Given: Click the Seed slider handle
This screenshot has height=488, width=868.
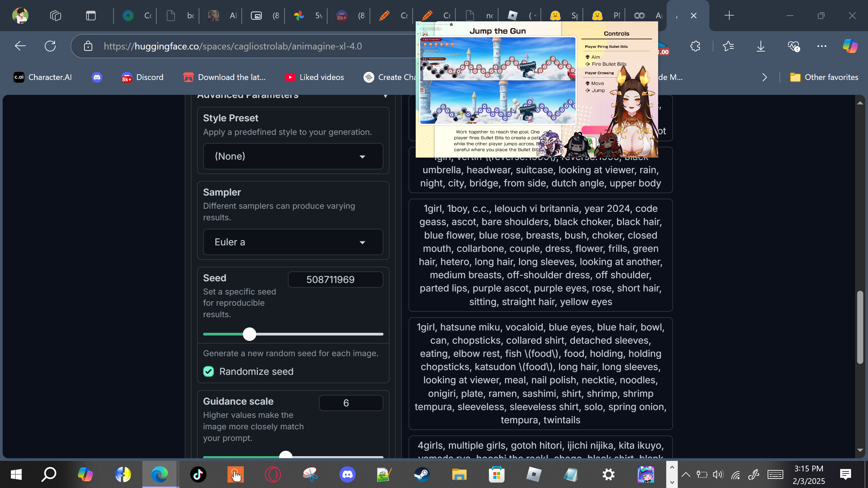Looking at the screenshot, I should (250, 334).
